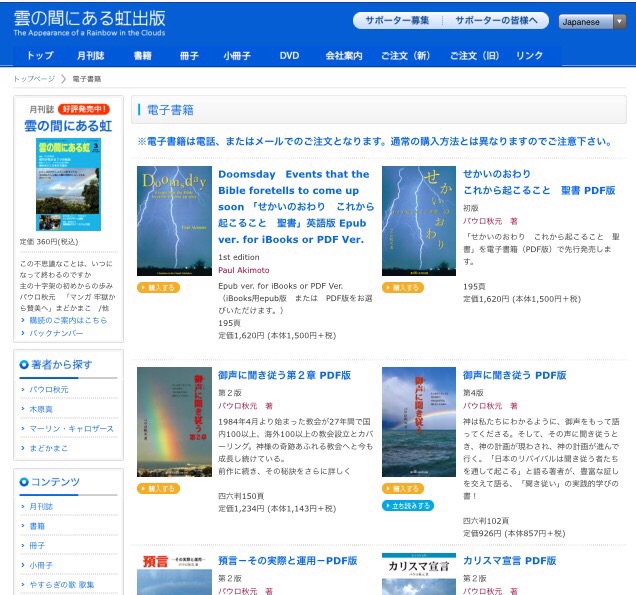Select author パウロ秋元 in sidebar
This screenshot has height=595, width=636.
[x=49, y=390]
